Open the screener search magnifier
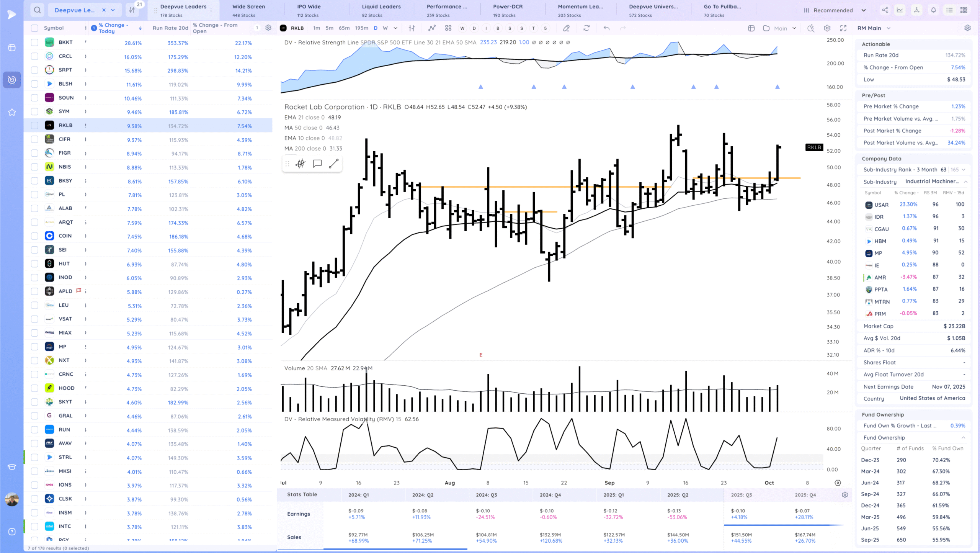 point(37,10)
